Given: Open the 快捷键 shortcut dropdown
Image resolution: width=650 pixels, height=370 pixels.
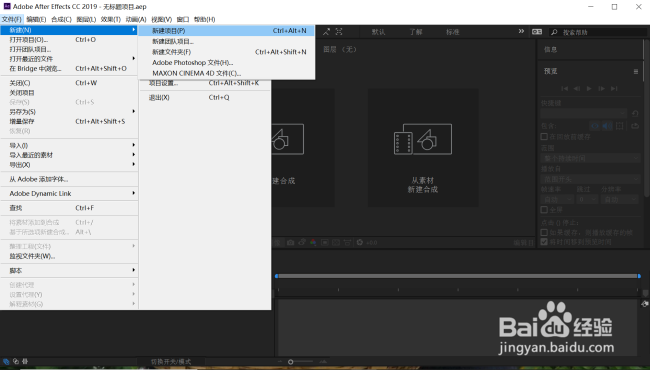Looking at the screenshot, I should point(584,113).
